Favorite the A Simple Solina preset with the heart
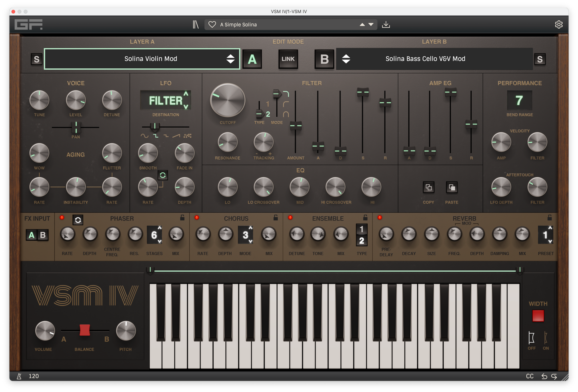Screen dimensions: 578x392 [x=212, y=24]
